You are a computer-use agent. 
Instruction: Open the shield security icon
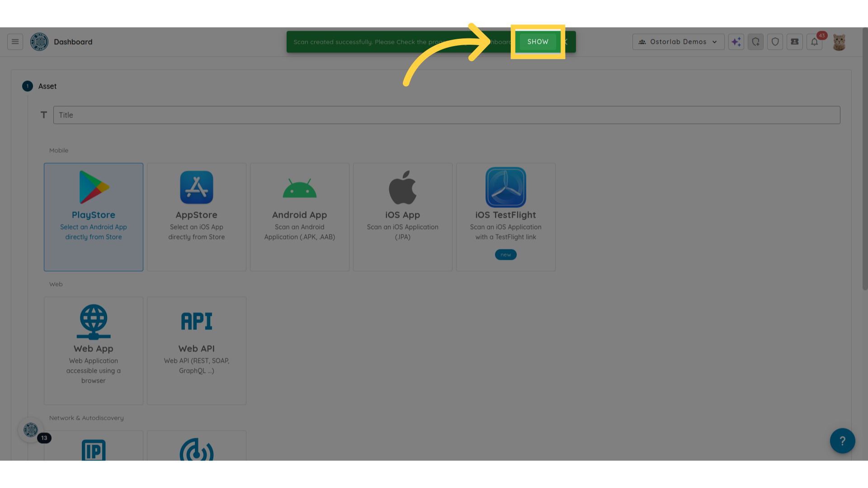point(775,42)
